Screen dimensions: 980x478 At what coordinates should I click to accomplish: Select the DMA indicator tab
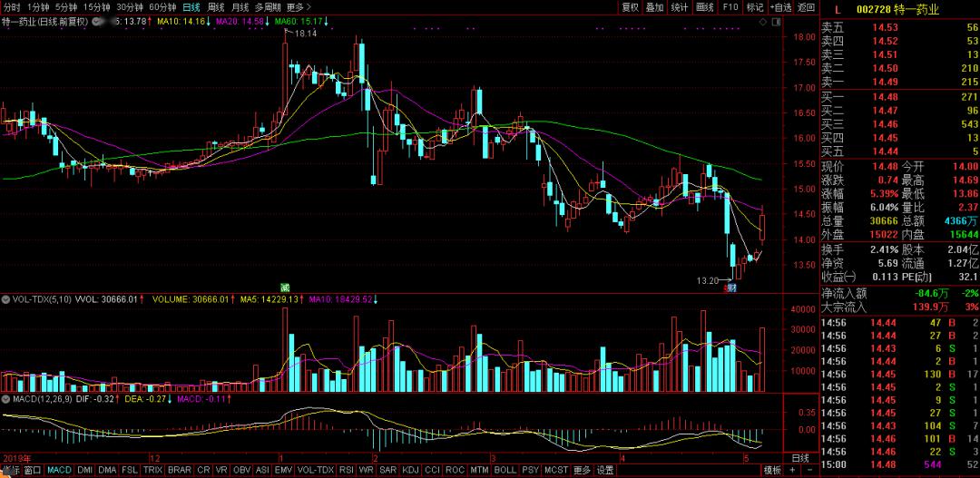click(107, 470)
